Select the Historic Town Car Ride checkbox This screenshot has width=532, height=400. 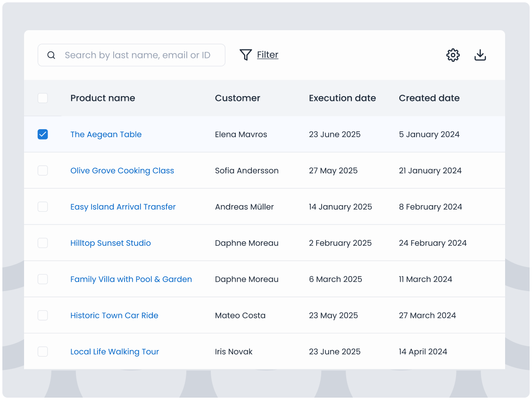click(43, 315)
